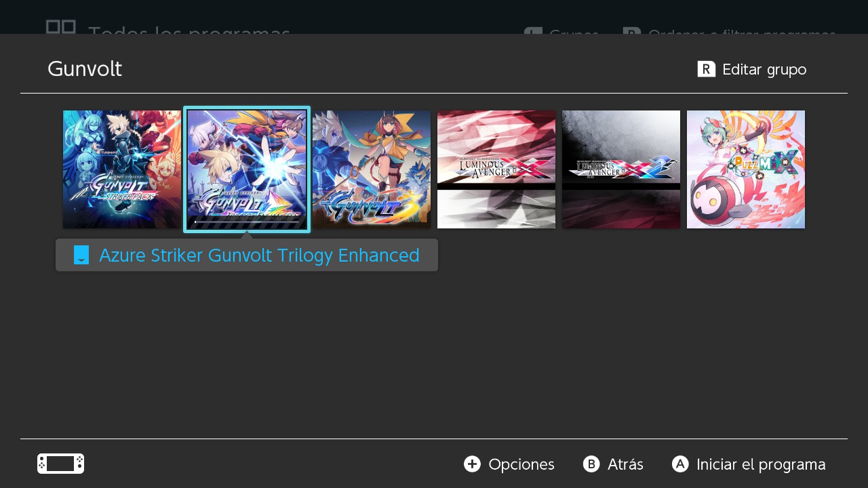The height and width of the screenshot is (488, 868).
Task: Click the Gunvolt group title
Action: tap(85, 69)
